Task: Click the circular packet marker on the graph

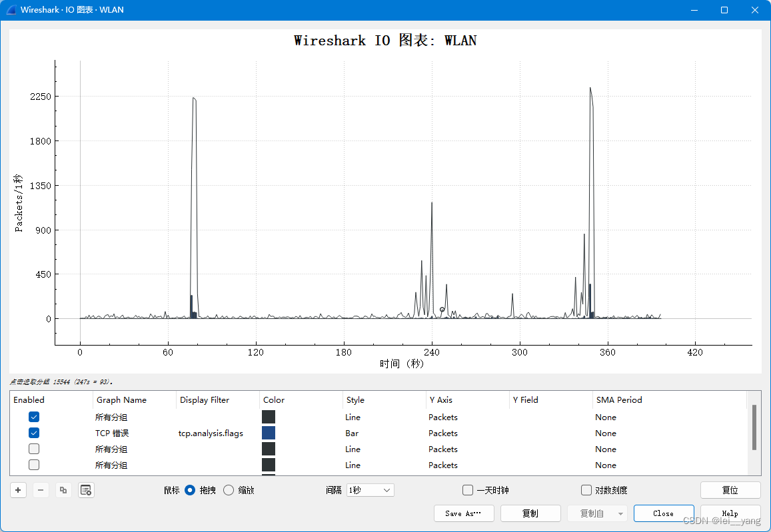Action: [442, 310]
